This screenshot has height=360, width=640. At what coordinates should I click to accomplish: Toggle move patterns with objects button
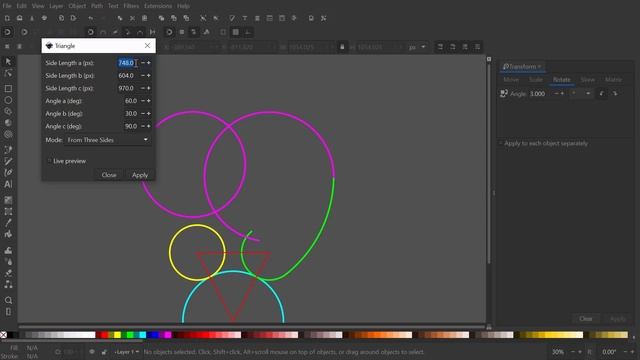click(x=477, y=47)
